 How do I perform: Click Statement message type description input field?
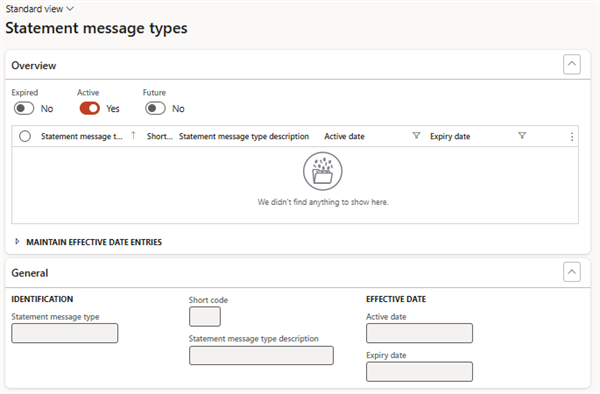tap(261, 355)
